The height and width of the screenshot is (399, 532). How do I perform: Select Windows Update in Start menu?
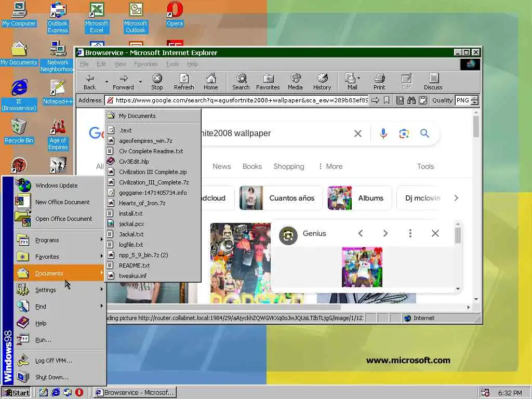click(x=59, y=185)
